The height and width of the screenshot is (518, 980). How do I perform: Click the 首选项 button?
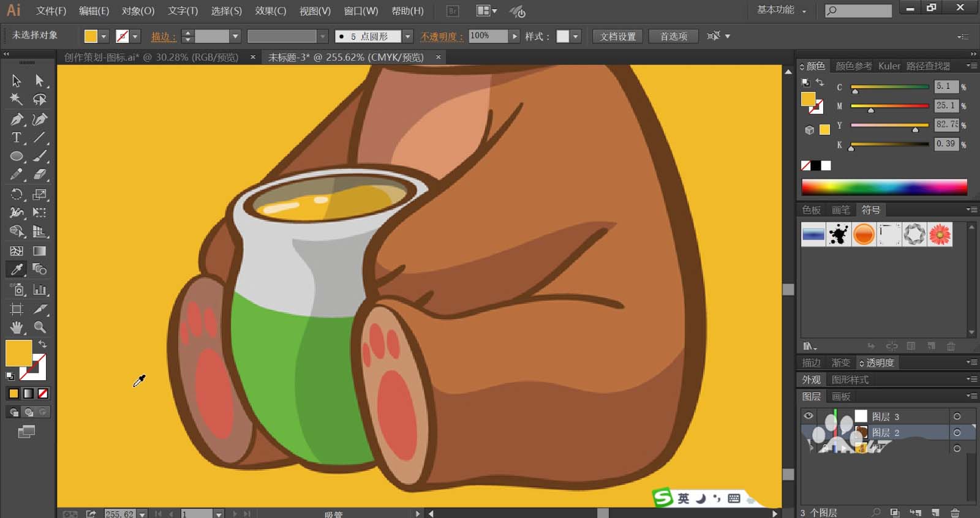coord(673,36)
